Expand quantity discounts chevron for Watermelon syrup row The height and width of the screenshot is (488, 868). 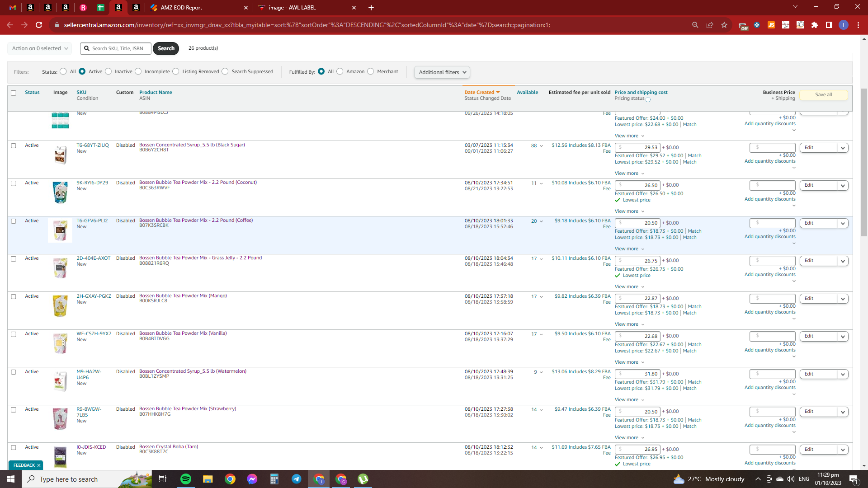(x=794, y=394)
